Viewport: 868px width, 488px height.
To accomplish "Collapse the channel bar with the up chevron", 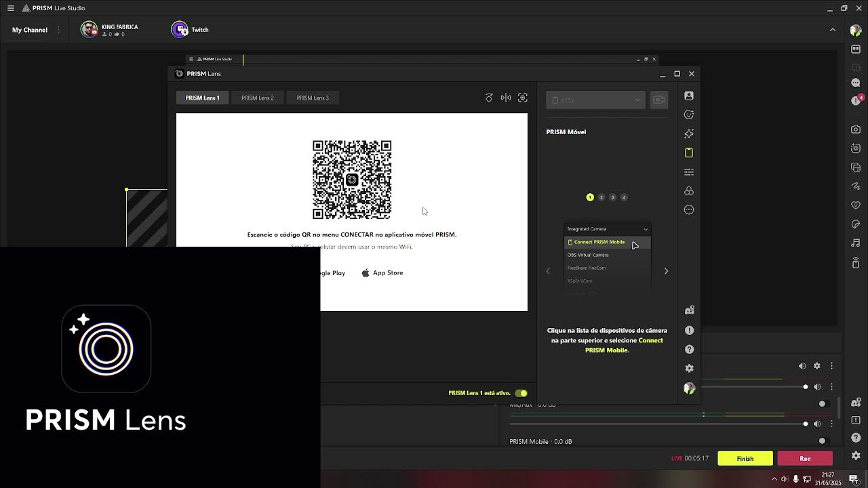I will 833,30.
